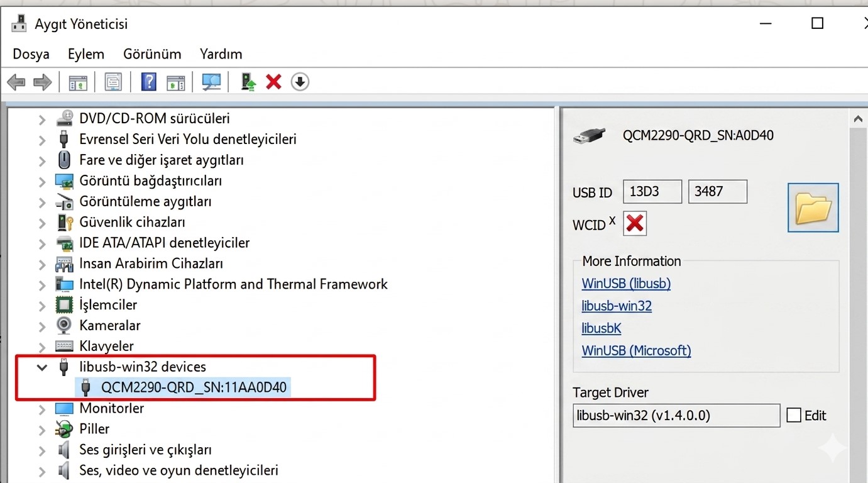
Task: Click the Back arrow toolbar icon
Action: pyautogui.click(x=16, y=82)
